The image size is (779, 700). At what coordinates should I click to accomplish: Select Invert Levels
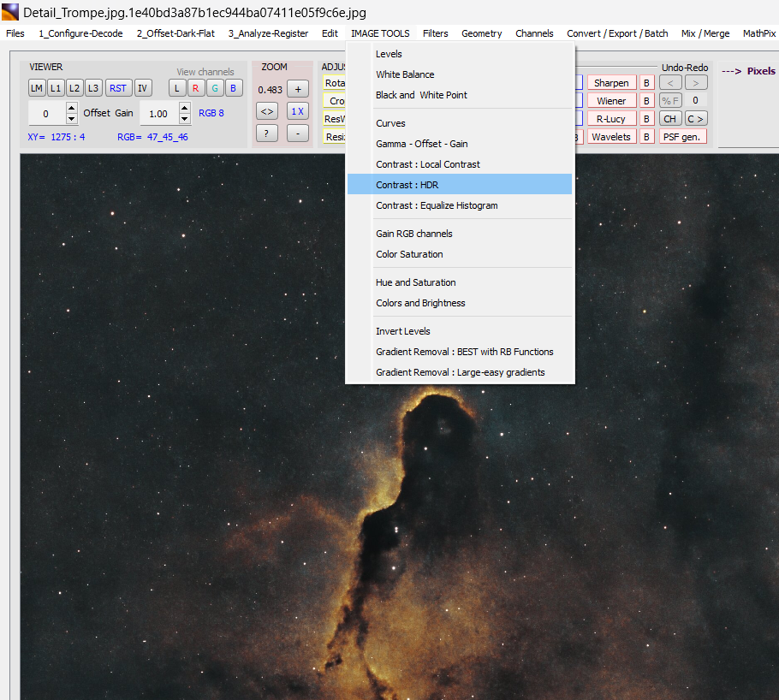[x=460, y=331]
